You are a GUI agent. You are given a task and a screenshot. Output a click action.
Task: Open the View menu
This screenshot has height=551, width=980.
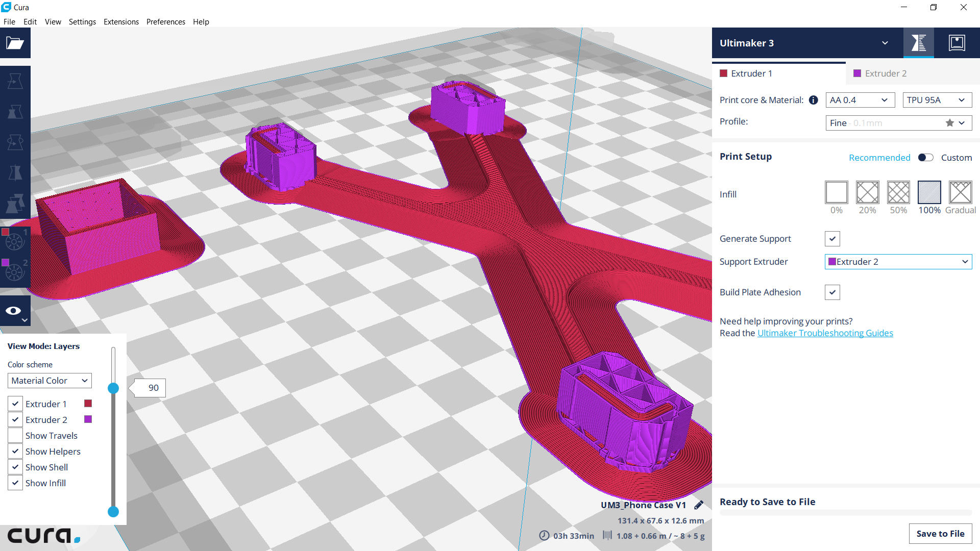coord(53,22)
